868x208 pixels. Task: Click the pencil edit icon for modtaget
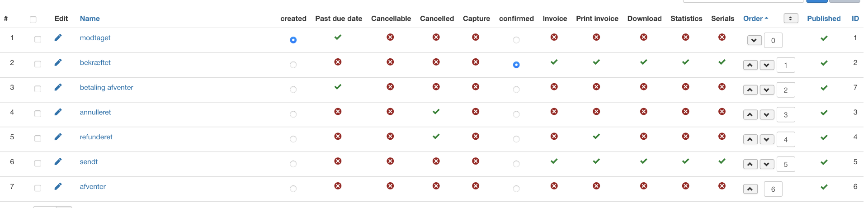pyautogui.click(x=58, y=38)
